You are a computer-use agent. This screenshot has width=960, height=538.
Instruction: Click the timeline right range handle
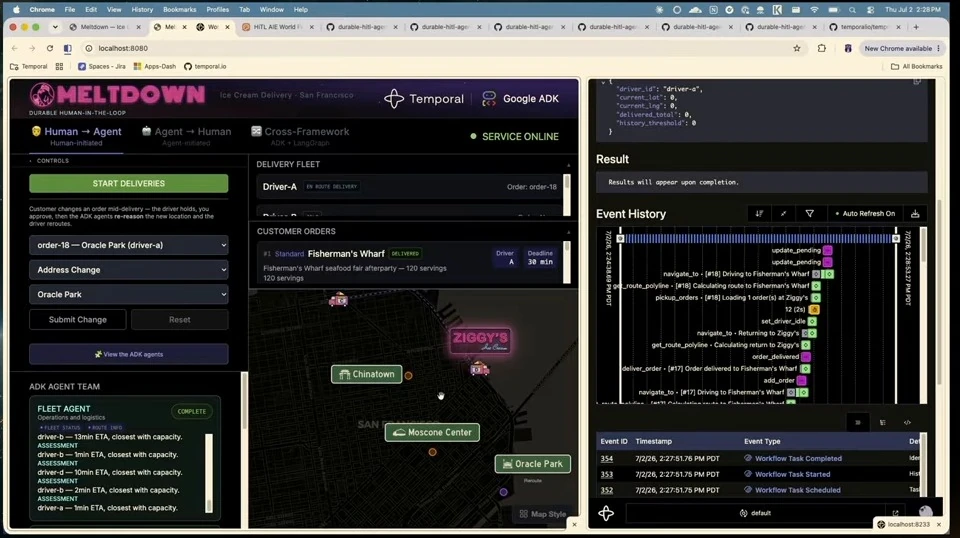pos(896,239)
